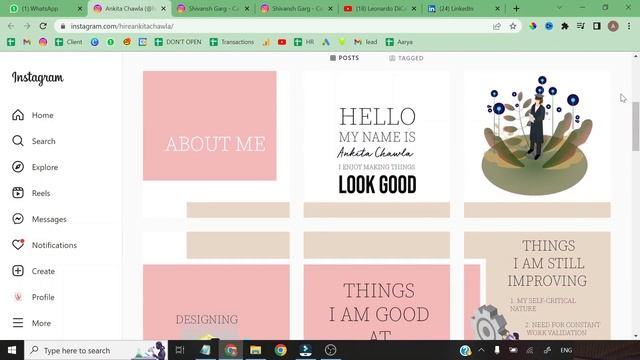Click the ENG language indicator
The image size is (640, 360).
click(566, 350)
